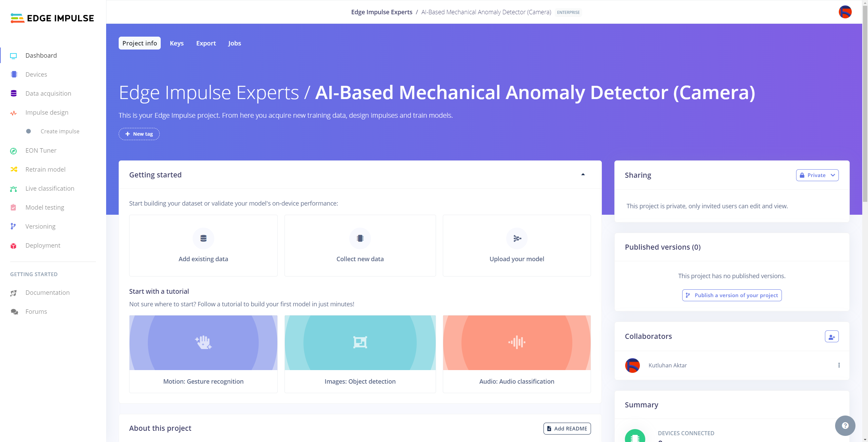
Task: Click the Versioning branch icon
Action: [x=13, y=226]
